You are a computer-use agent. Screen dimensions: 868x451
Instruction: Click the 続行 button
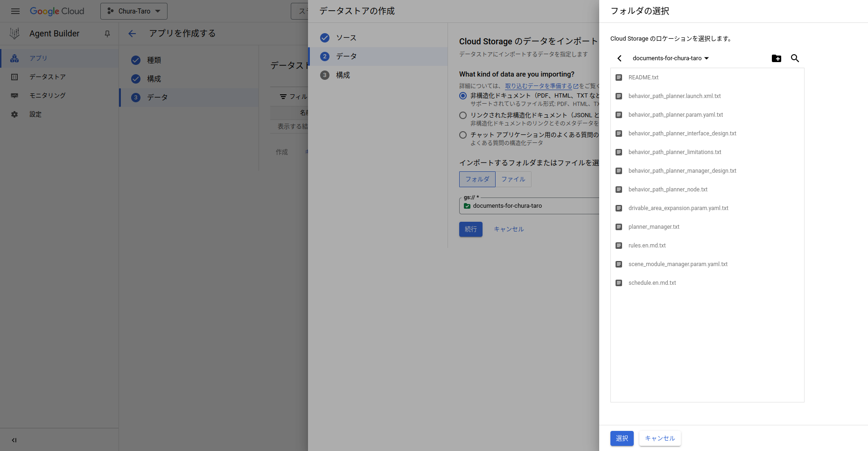(471, 229)
